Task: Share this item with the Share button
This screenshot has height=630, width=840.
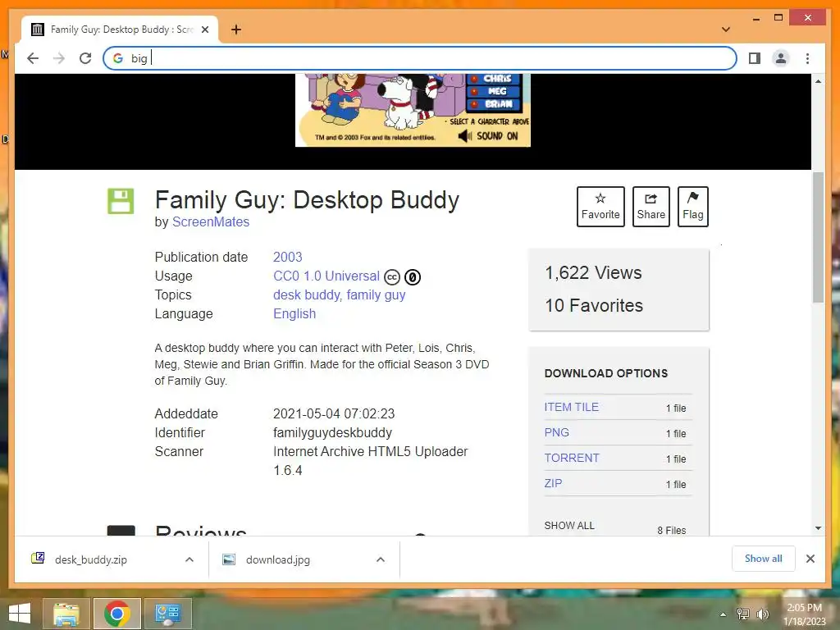Action: point(651,207)
